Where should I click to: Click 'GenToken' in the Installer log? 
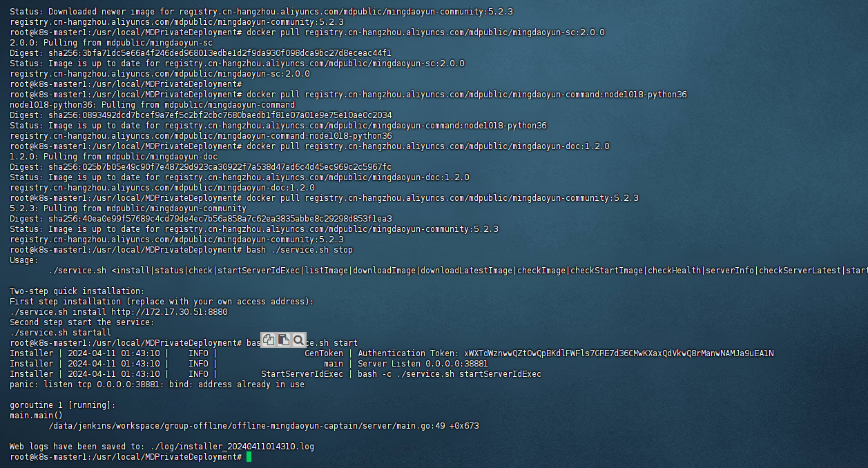point(324,353)
